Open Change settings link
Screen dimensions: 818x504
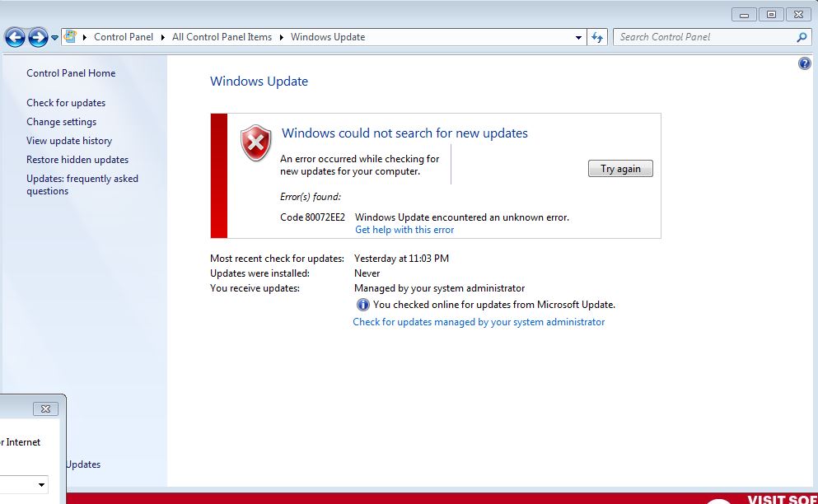click(x=62, y=122)
